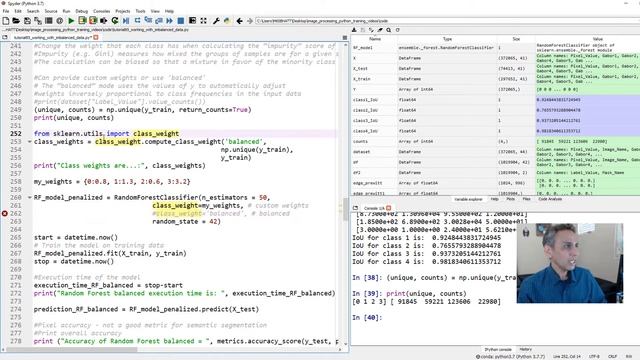The height and width of the screenshot is (360, 640).
Task: Sort variables by the Type column header
Action: tap(447, 39)
